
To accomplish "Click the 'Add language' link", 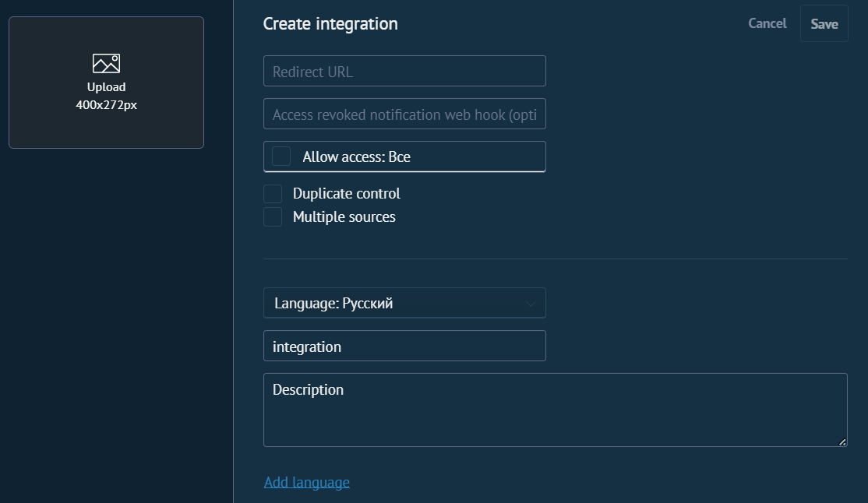I will (306, 482).
